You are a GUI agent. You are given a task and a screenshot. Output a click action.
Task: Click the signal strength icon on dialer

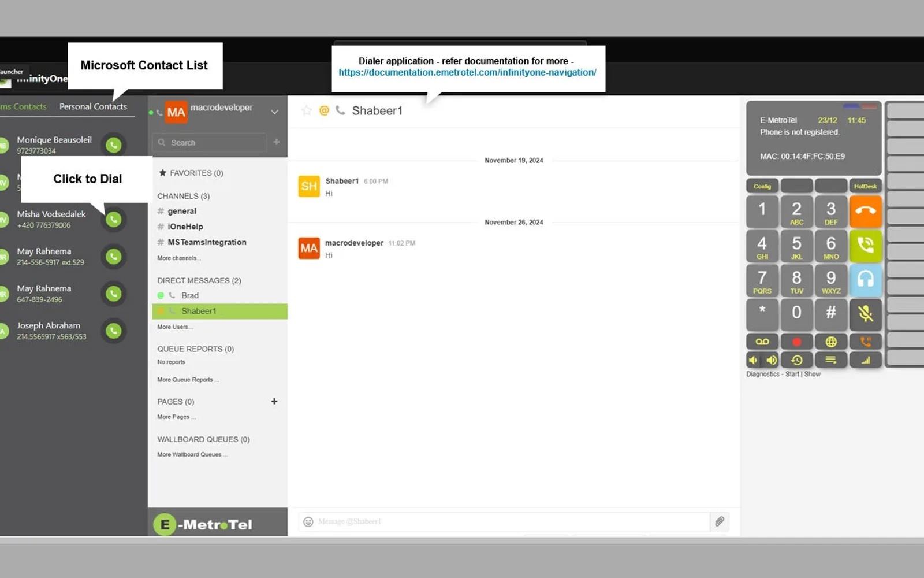(865, 360)
